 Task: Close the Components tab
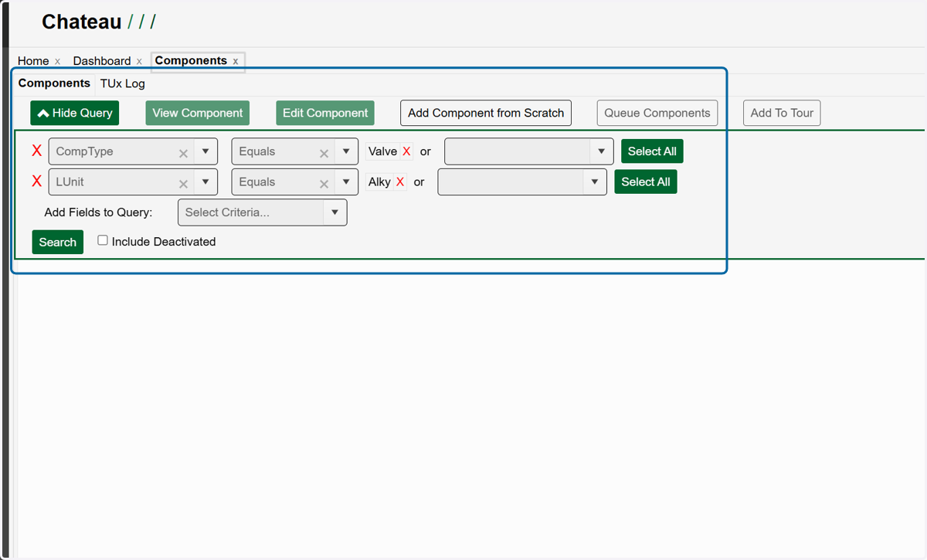[236, 61]
